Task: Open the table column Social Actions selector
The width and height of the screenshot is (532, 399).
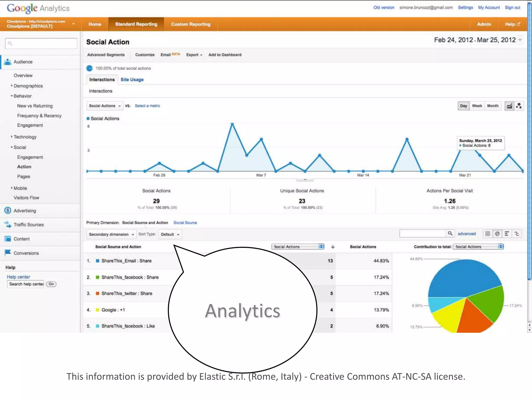Action: pyautogui.click(x=298, y=247)
